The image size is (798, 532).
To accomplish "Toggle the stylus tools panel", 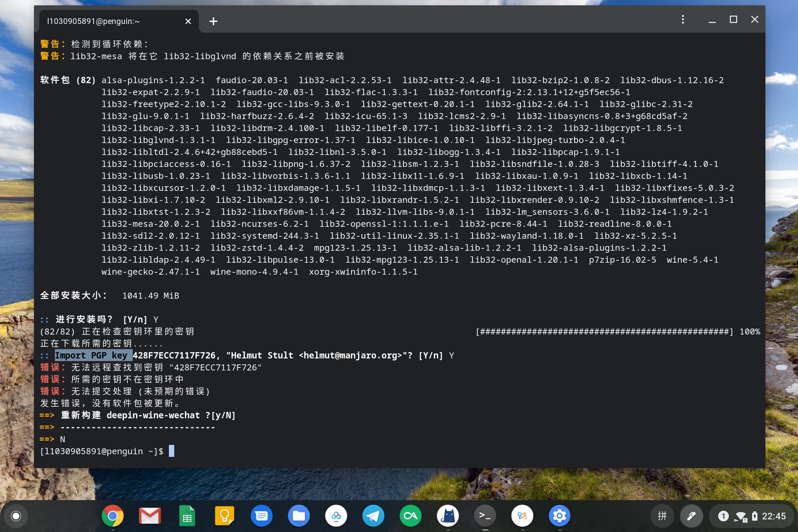I will point(692,516).
